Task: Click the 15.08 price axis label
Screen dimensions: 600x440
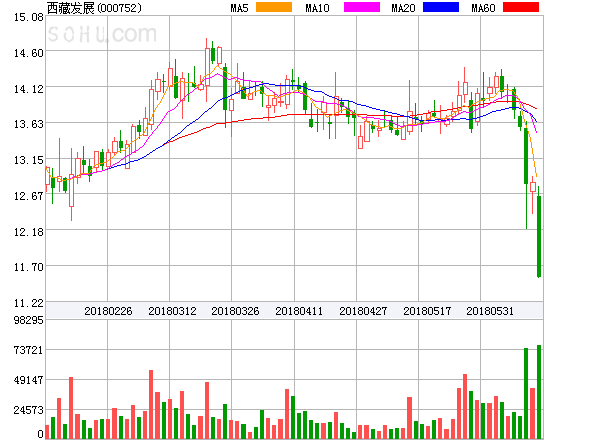Action: (29, 17)
